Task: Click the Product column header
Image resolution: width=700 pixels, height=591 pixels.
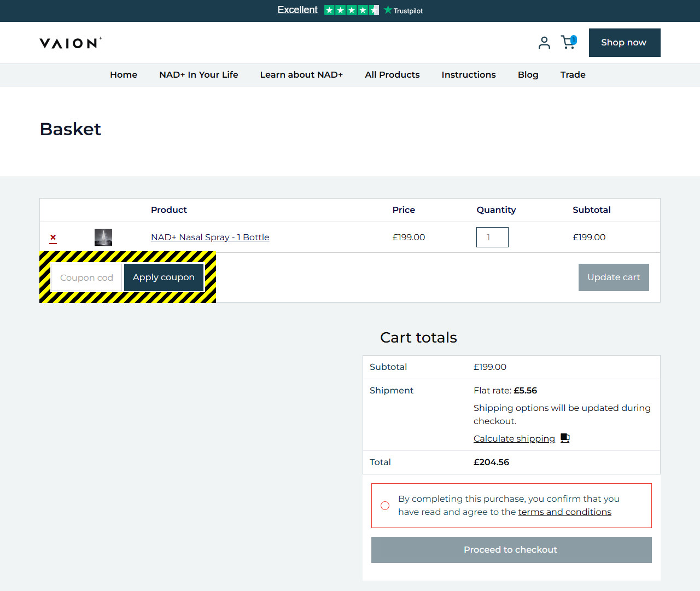Action: 169,210
